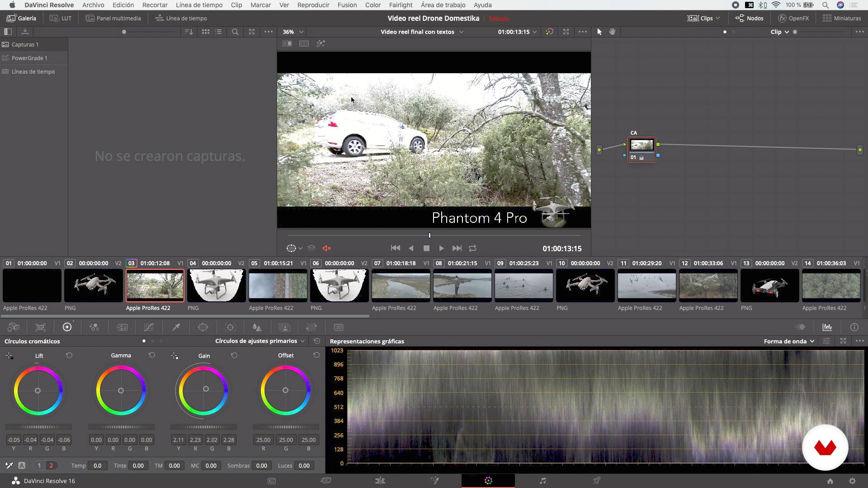Open the Recortar menu
Screen dimensions: 868x488
(x=155, y=5)
